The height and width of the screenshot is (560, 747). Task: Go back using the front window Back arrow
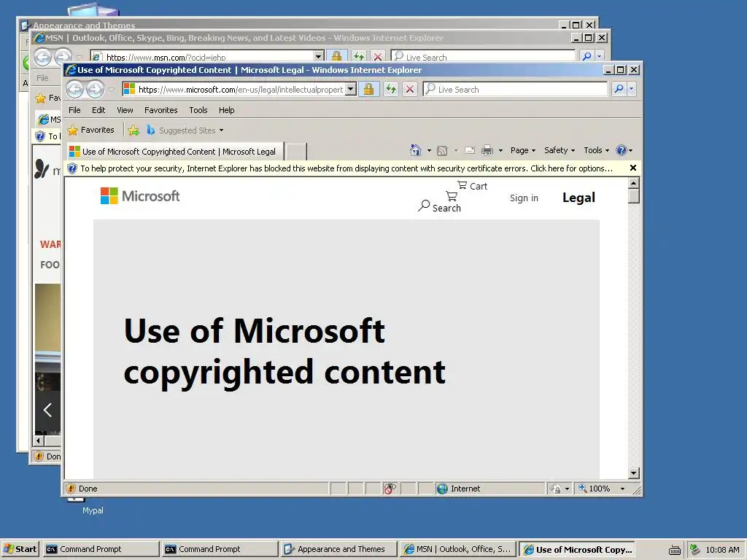pos(75,89)
